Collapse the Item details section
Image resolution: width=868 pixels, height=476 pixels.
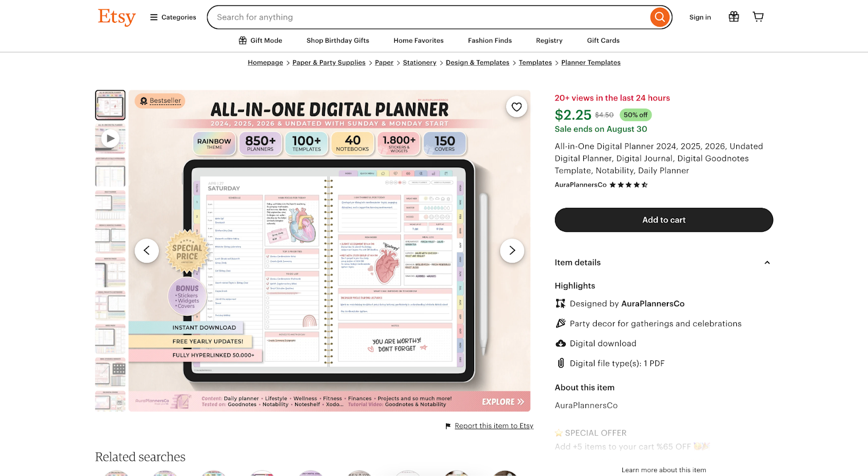tap(767, 263)
